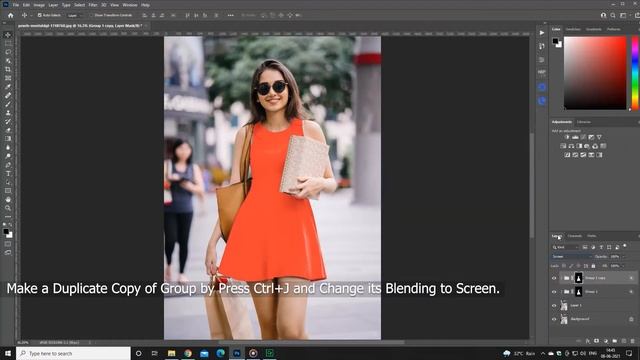640x360 pixels.
Task: Click the foreground color swatch in Color panel
Action: click(x=555, y=41)
